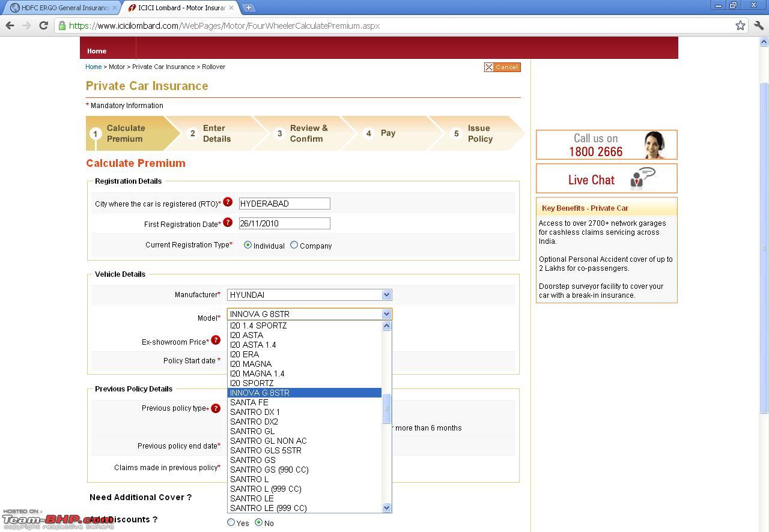The image size is (769, 532).
Task: Select SANTRO LE (999 CC) model
Action: (305, 508)
